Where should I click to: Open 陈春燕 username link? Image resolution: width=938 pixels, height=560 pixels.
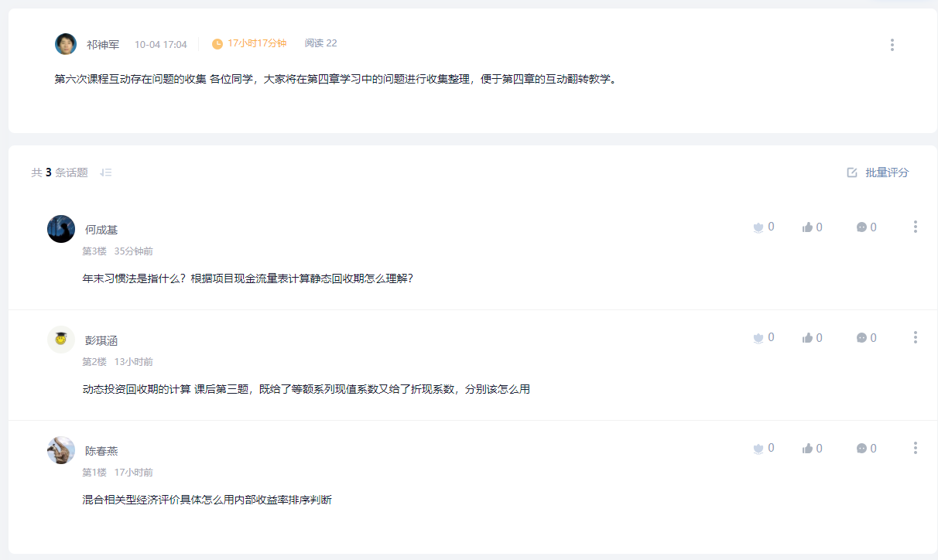[101, 451]
